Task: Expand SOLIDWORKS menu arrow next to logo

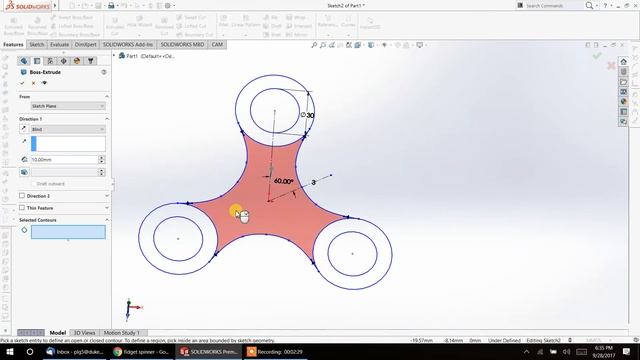Action: point(55,6)
